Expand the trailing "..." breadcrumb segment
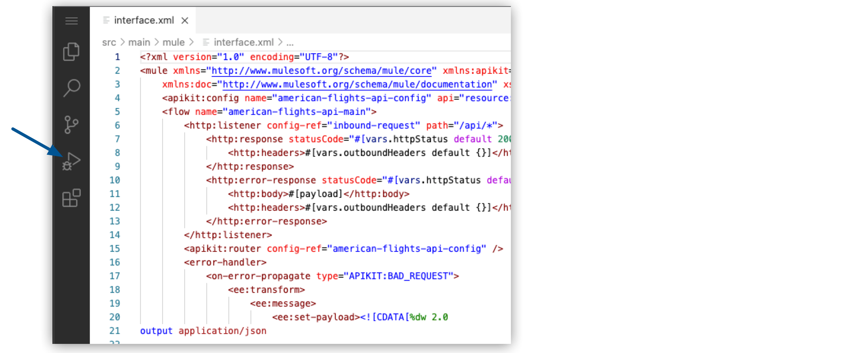This screenshot has height=353, width=868. (290, 42)
